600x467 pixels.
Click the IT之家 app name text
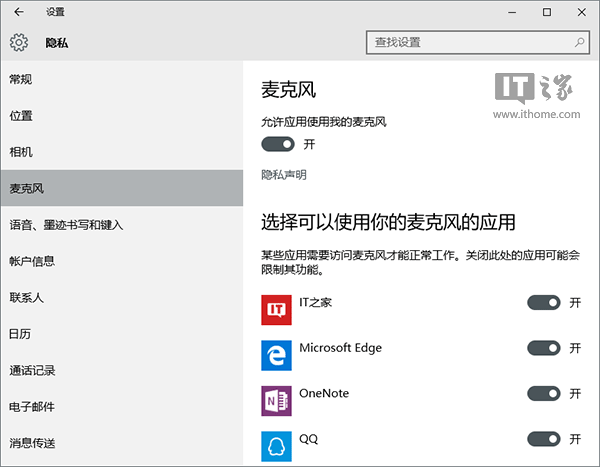coord(315,302)
